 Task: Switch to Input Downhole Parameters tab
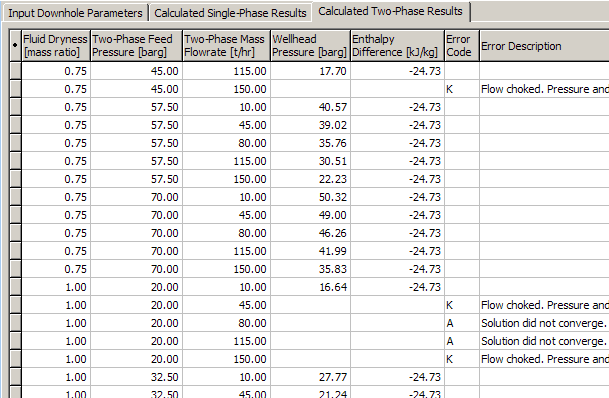(75, 13)
